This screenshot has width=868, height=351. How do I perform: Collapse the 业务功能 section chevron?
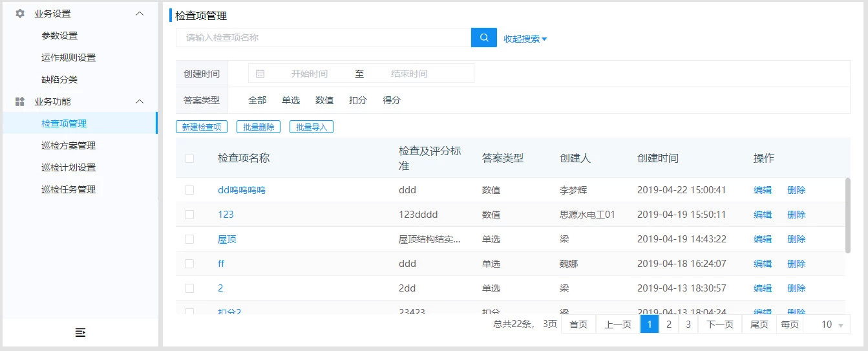tap(139, 101)
